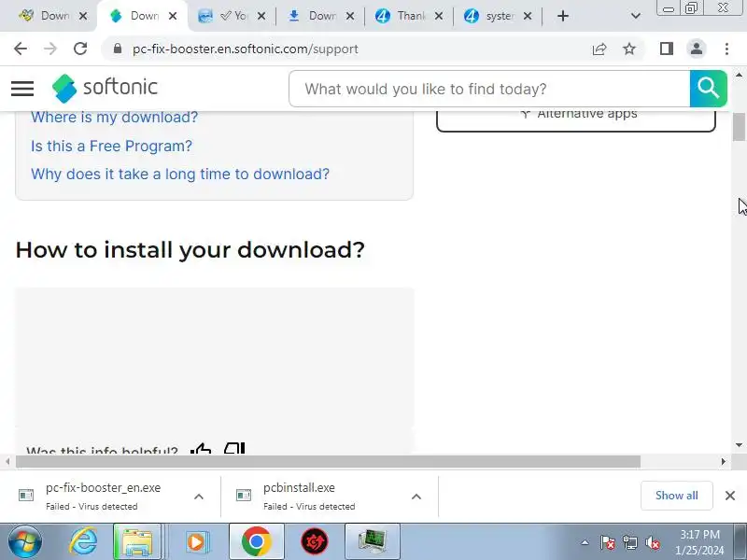Close the 'Thank' tab

tap(439, 16)
